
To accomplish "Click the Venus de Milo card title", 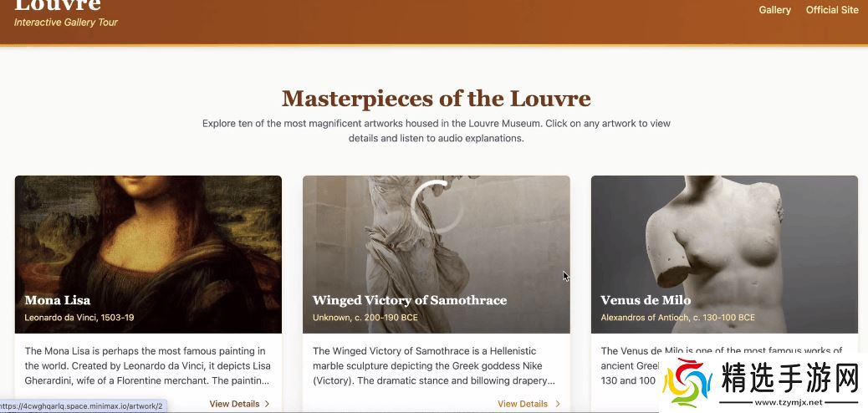I will [x=646, y=300].
